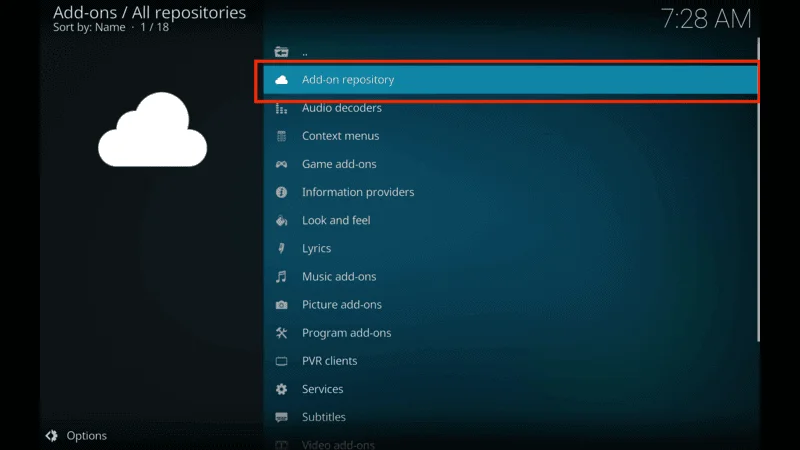Click the large cloud thumbnail image
Screen dimensions: 800x450
(152, 130)
